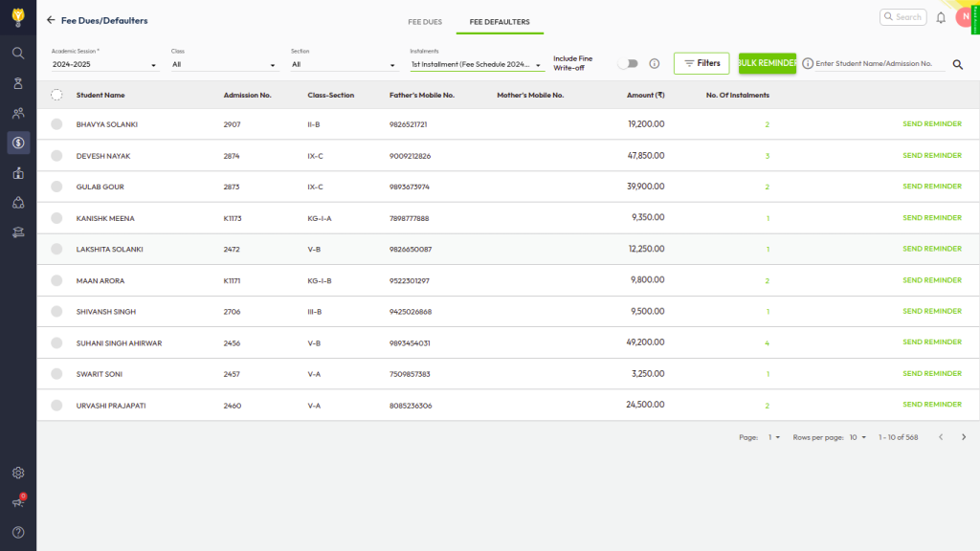Send reminder to Devesh Nayak

click(x=932, y=155)
